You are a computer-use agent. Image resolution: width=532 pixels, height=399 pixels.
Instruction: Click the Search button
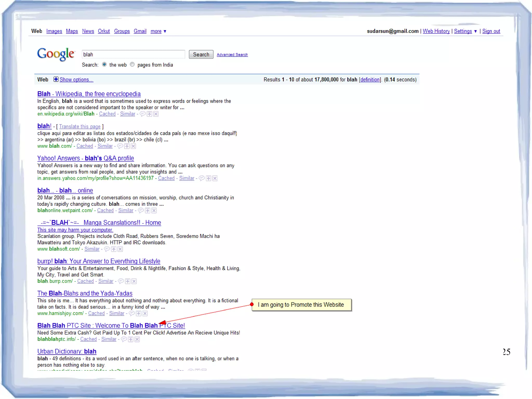(x=201, y=54)
